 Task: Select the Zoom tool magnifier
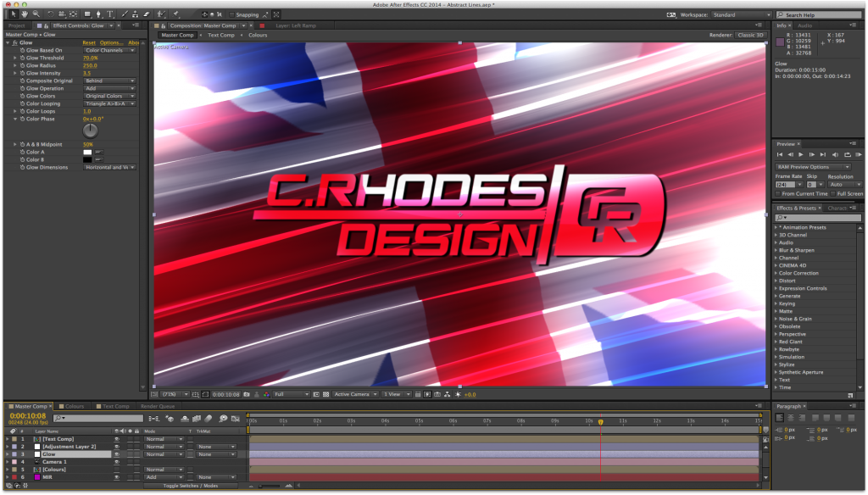point(34,14)
